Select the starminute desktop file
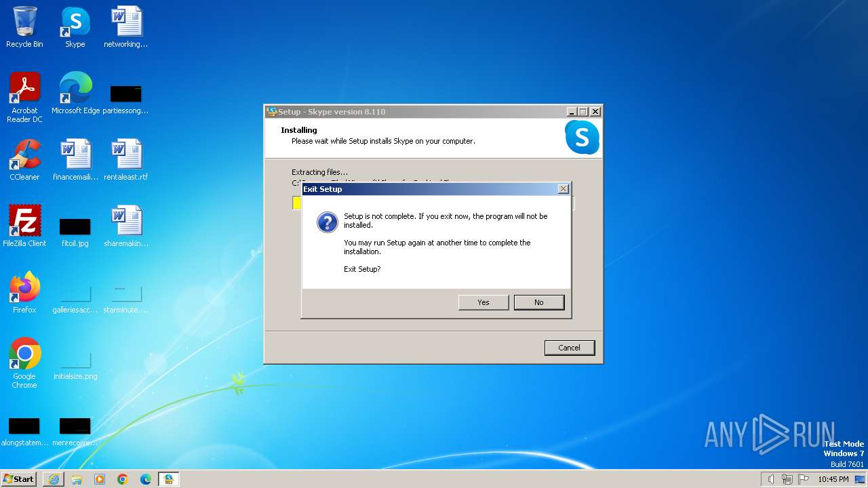 (126, 298)
